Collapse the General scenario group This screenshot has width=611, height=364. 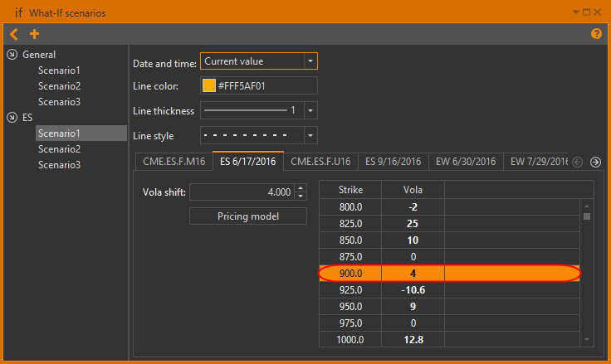[12, 55]
